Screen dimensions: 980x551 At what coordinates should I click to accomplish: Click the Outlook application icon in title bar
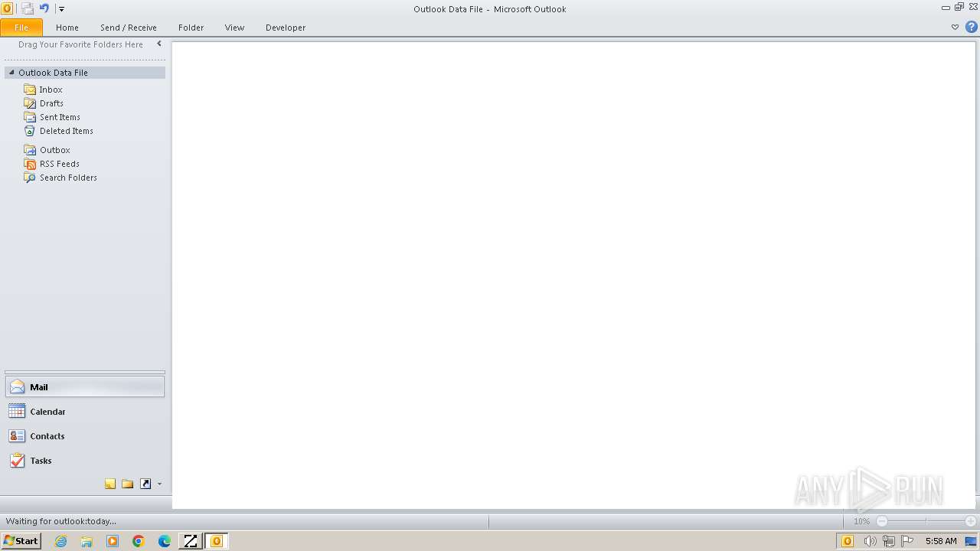tap(7, 8)
